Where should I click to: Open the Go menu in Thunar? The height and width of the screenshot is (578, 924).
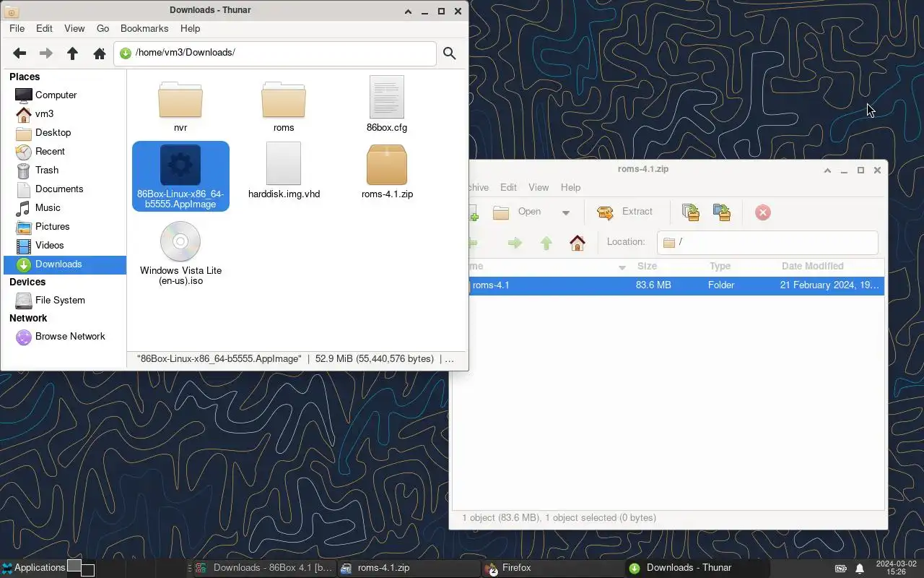coord(103,28)
